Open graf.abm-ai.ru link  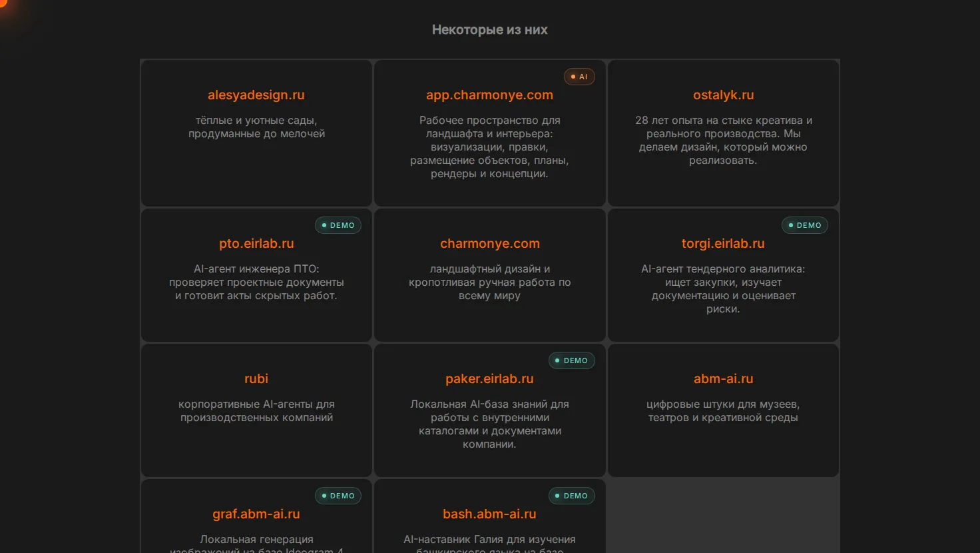point(256,514)
